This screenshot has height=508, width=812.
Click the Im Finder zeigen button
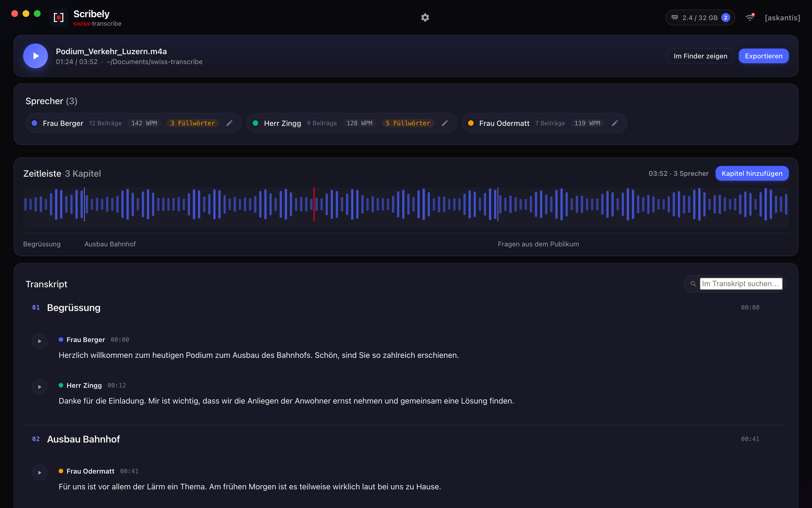700,56
